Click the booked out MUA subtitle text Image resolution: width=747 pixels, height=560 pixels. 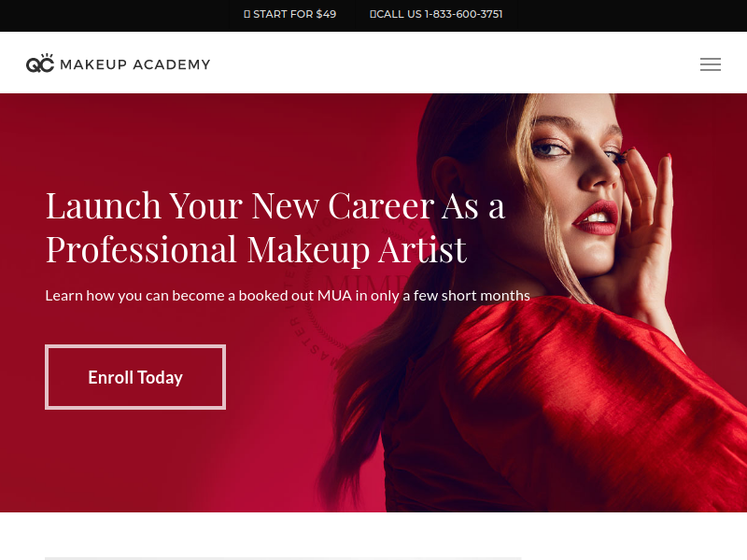pyautogui.click(x=288, y=296)
